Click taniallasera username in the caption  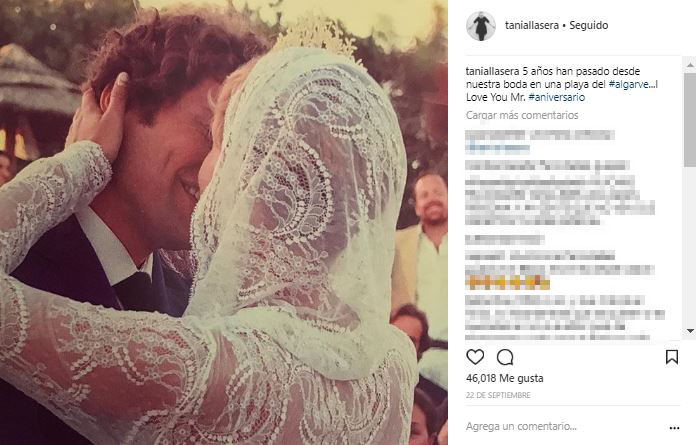tap(492, 71)
